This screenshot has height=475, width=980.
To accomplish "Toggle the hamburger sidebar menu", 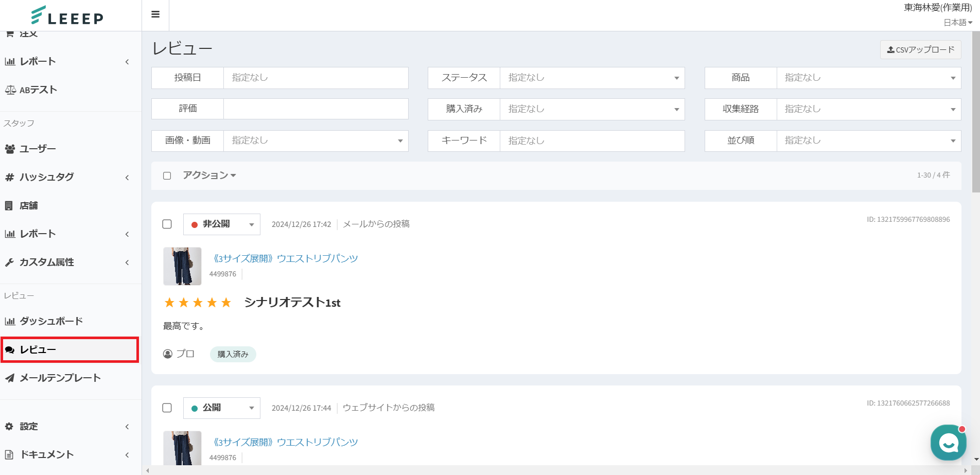I will (x=155, y=14).
